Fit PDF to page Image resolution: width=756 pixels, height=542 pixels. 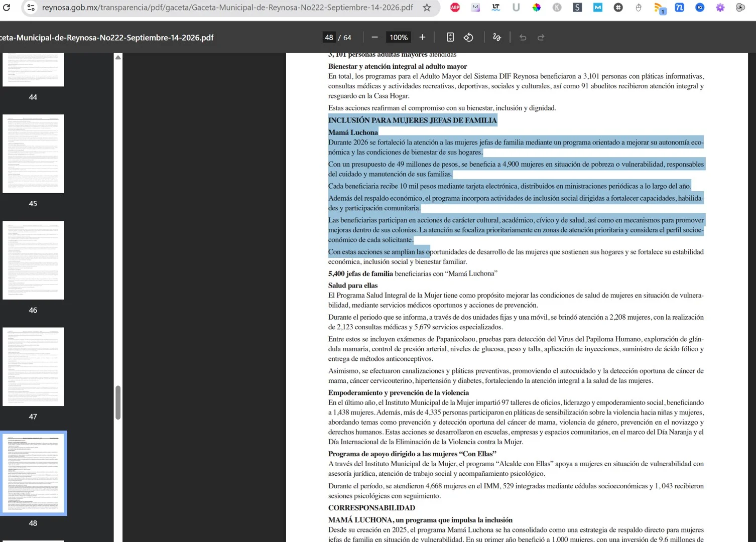(450, 37)
